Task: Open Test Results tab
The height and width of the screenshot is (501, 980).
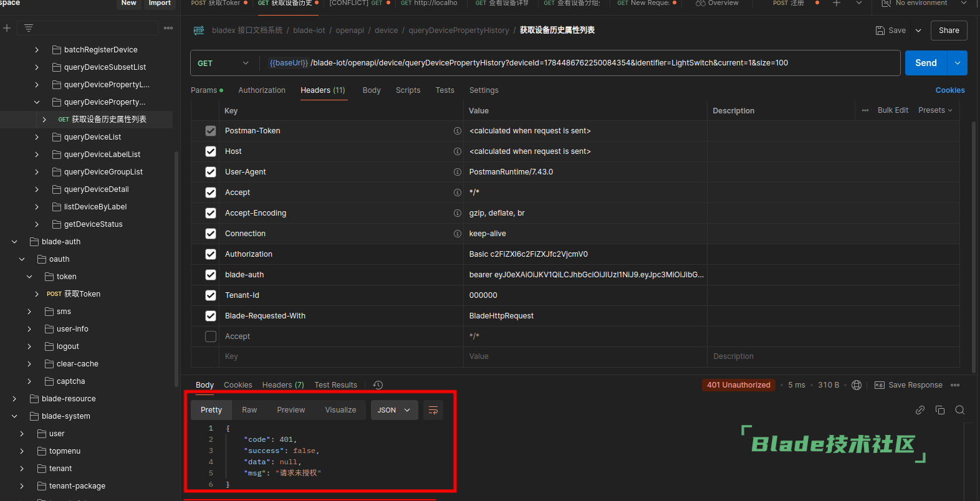Action: (335, 385)
